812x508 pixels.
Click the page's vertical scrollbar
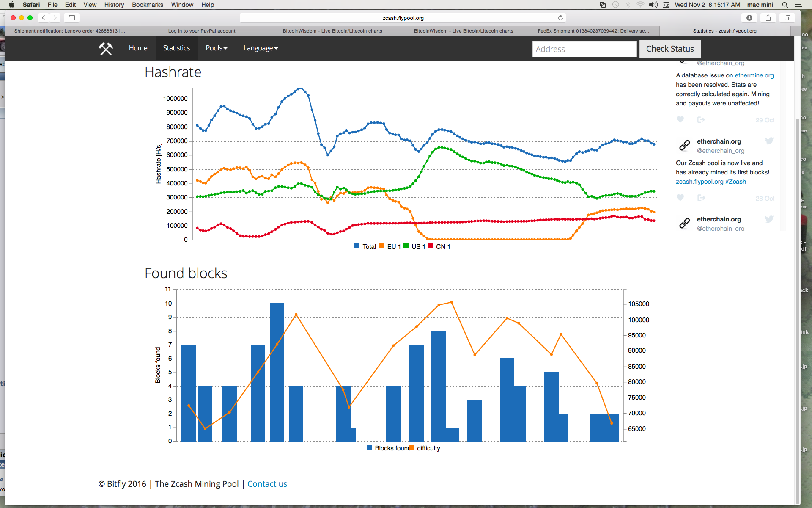(x=798, y=311)
